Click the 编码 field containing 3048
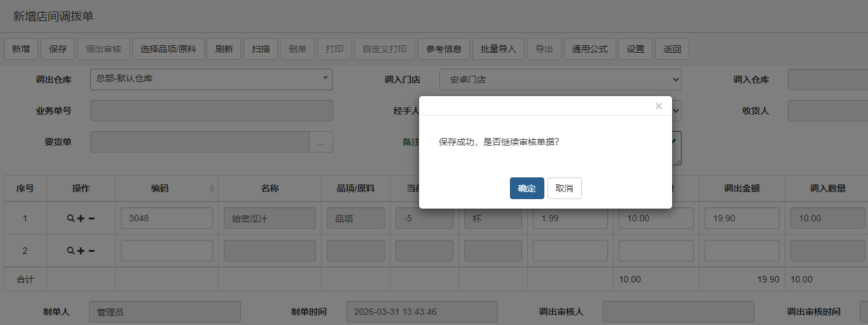 click(x=167, y=218)
